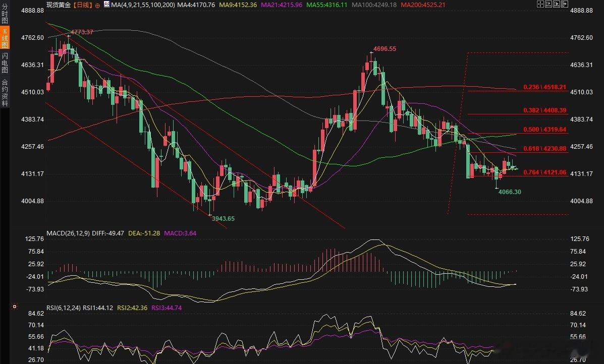Click the orange circle icon after 【日线】
This screenshot has width=604, height=364.
pos(97,5)
